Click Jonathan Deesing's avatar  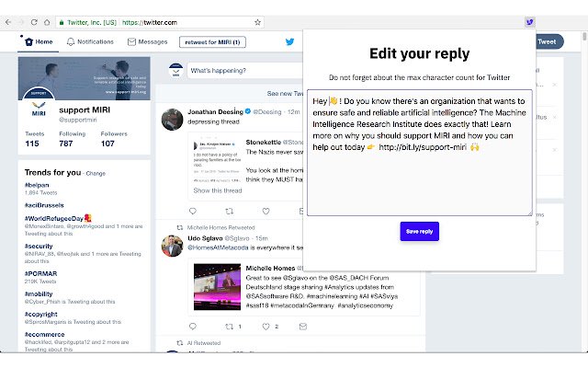[172, 120]
